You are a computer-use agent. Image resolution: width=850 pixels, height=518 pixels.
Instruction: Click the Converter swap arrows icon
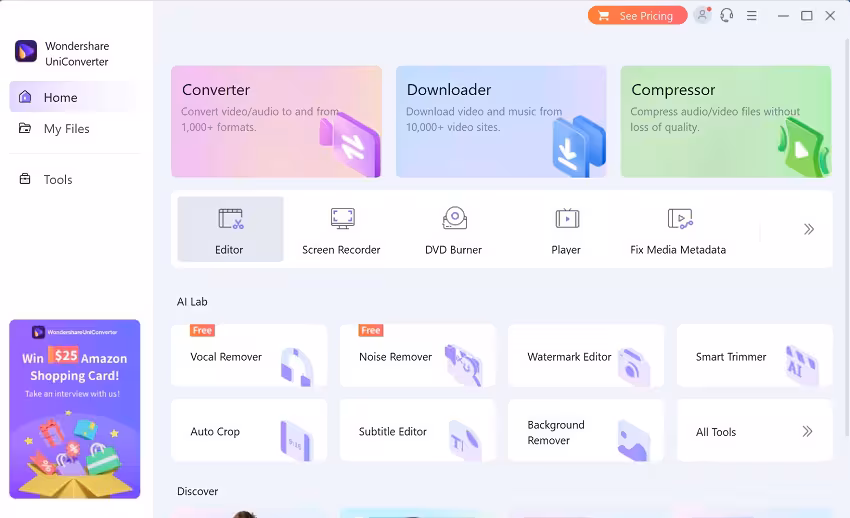[351, 144]
